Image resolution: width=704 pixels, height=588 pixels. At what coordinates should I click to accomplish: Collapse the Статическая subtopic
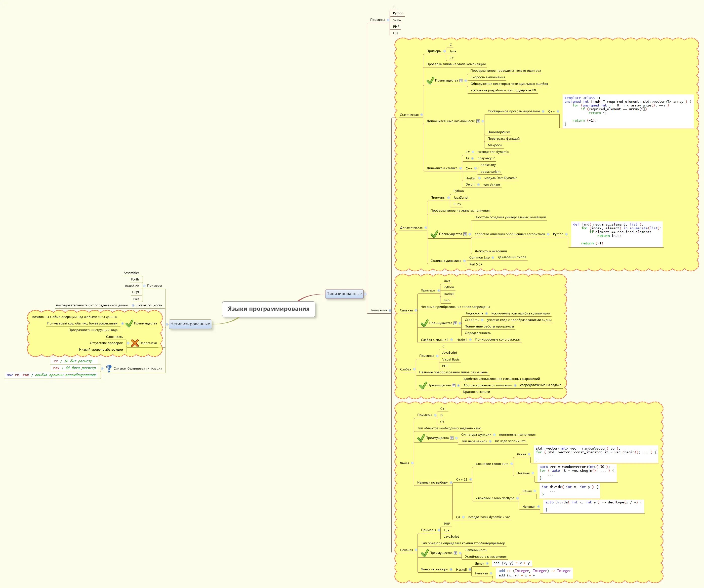tap(421, 115)
